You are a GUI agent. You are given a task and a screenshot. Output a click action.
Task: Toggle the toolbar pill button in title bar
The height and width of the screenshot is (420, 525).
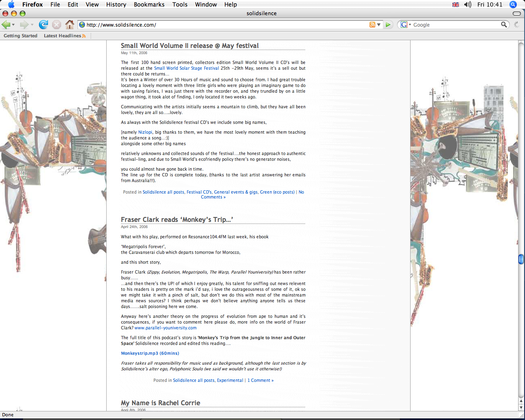click(x=517, y=14)
